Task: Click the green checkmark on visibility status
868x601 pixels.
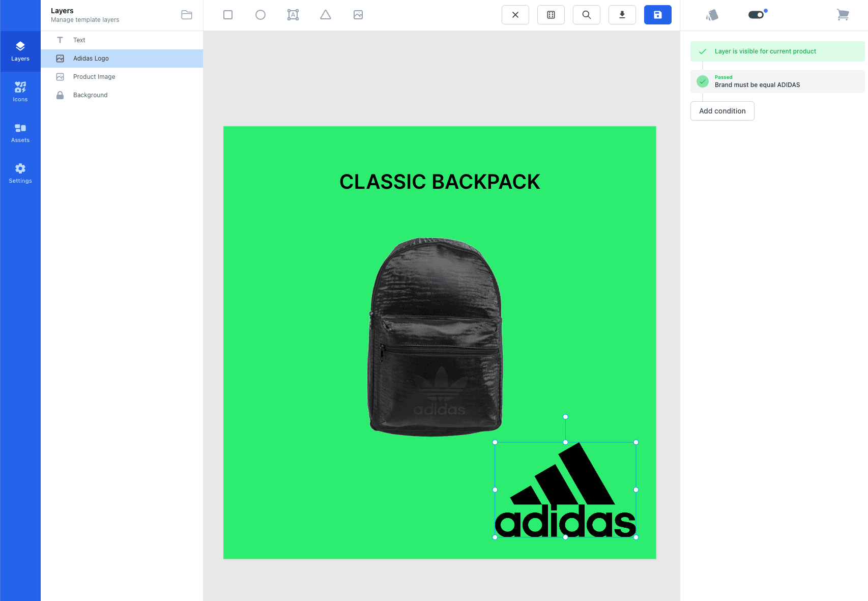Action: tap(703, 51)
